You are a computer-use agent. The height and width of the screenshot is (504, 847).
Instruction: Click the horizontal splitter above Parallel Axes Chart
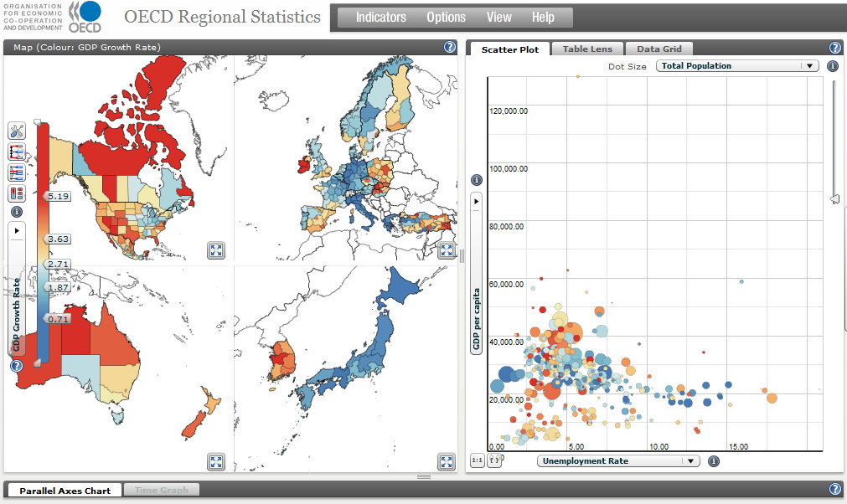[x=424, y=476]
